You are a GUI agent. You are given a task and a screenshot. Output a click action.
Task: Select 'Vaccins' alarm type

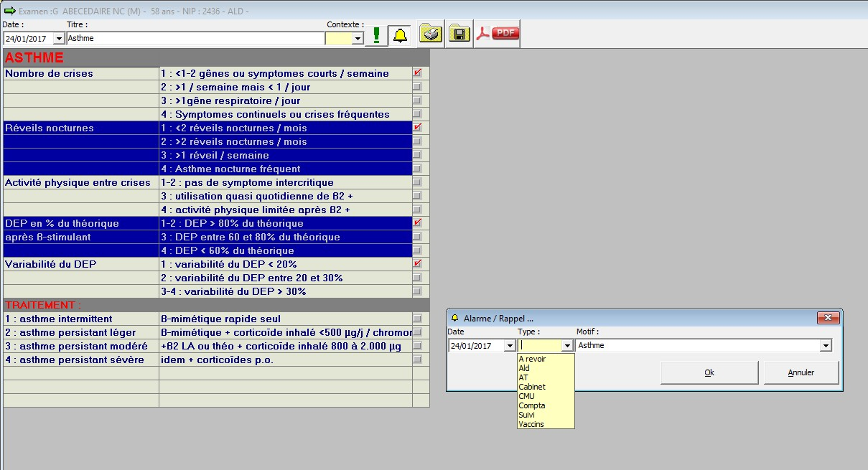(546, 424)
